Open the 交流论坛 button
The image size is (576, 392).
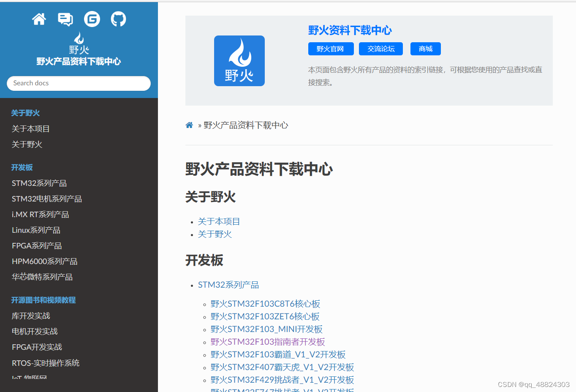(381, 49)
